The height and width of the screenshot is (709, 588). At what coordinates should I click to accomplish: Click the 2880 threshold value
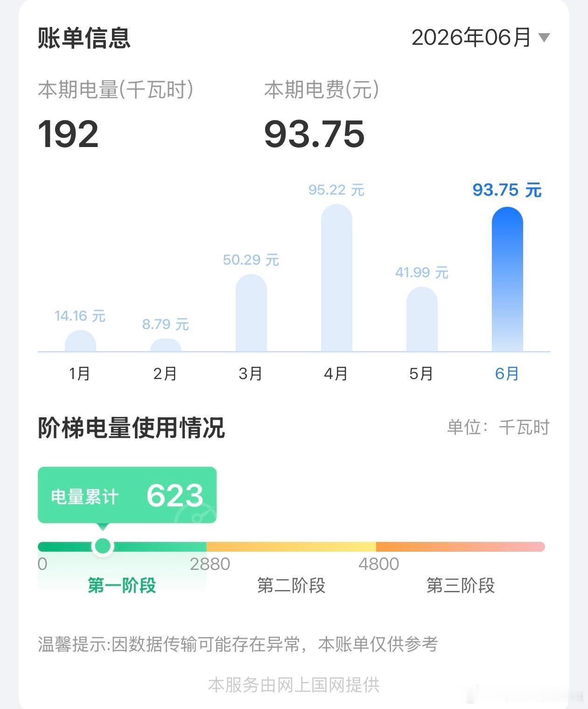210,564
